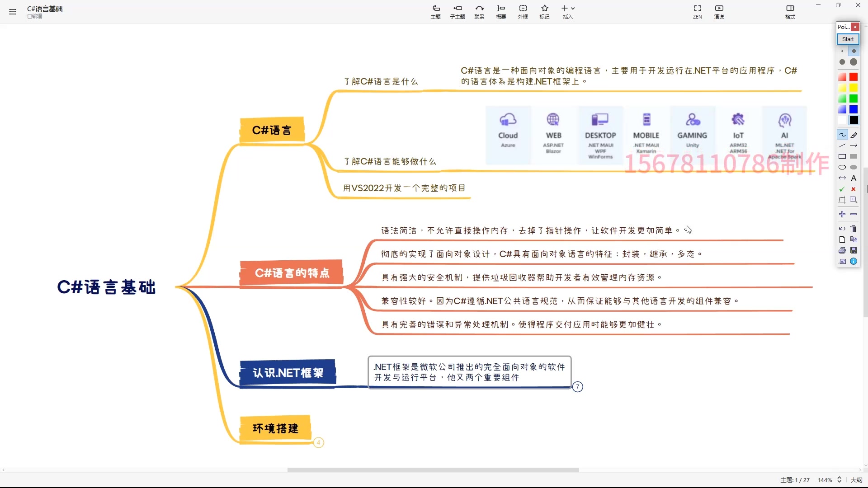Expand the 环境搭建 collapsed children badge 4

point(319,442)
